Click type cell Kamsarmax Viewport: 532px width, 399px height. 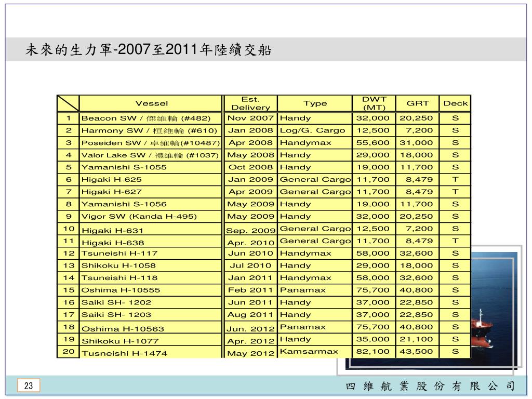pos(315,352)
